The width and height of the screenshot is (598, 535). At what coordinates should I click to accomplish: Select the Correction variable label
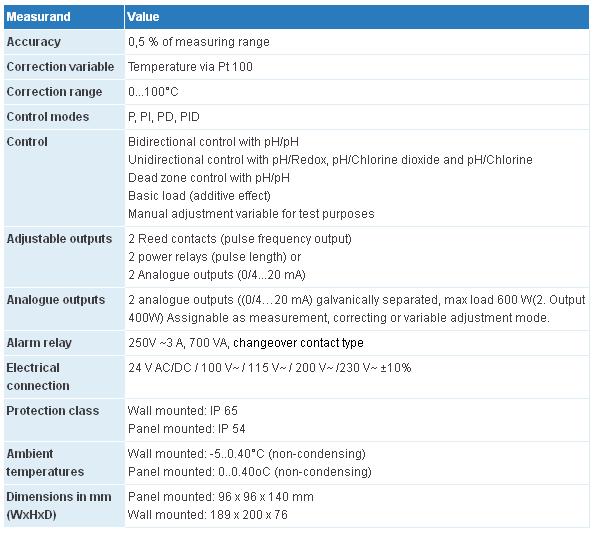click(60, 67)
